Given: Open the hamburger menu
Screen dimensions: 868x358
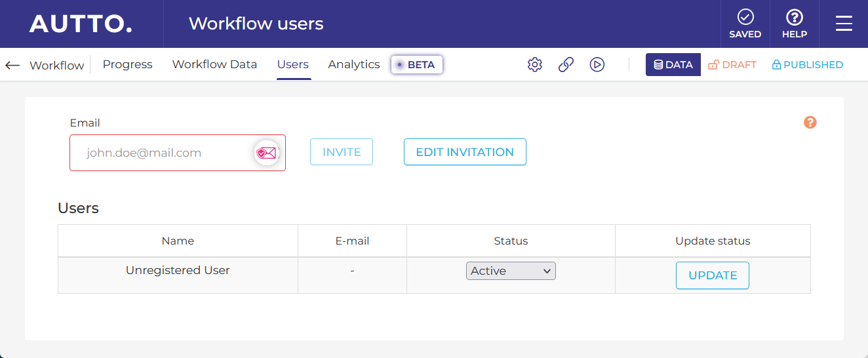Looking at the screenshot, I should (x=844, y=24).
